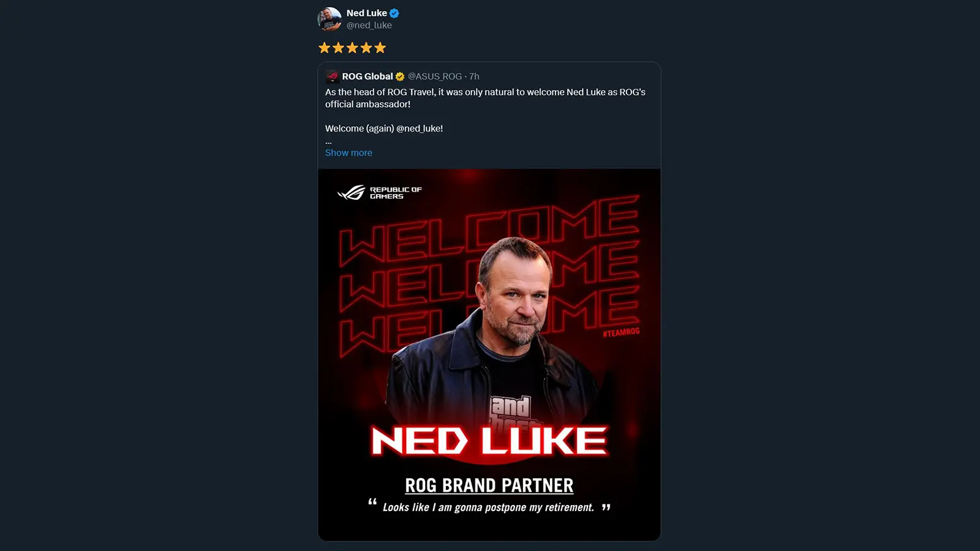The width and height of the screenshot is (980, 551).
Task: Open Ned Luke's profile avatar
Action: 330,19
